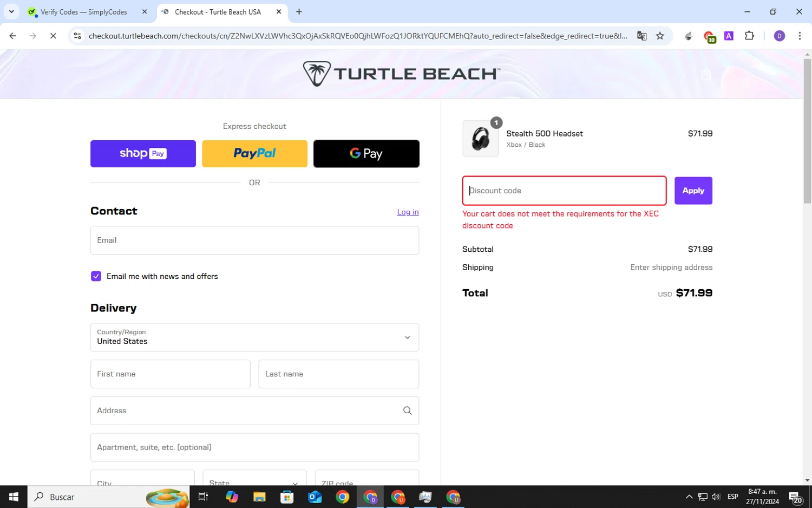This screenshot has width=812, height=508.
Task: Click the ESP input language indicator
Action: [x=733, y=497]
